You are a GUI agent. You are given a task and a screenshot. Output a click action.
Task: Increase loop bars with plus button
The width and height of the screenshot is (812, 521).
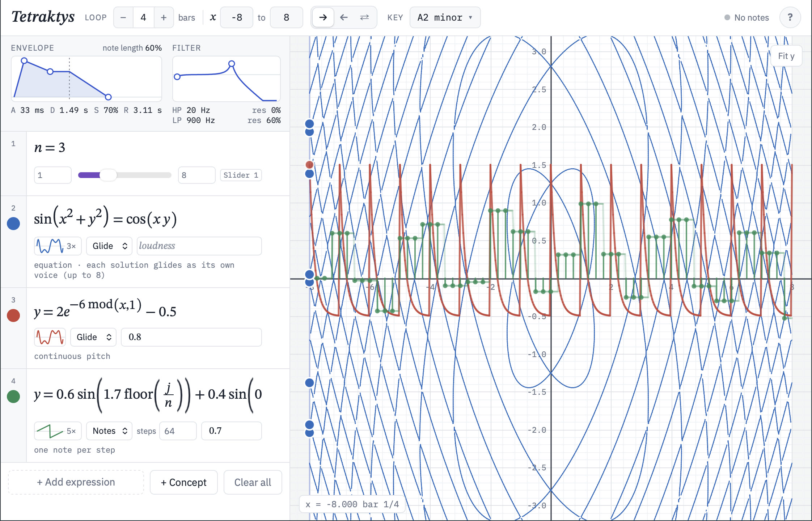pyautogui.click(x=164, y=17)
